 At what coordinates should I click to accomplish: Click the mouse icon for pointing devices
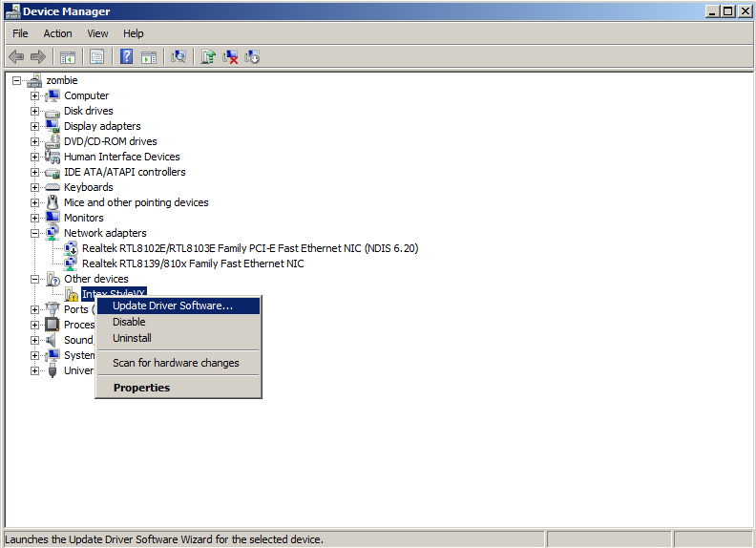(x=52, y=202)
